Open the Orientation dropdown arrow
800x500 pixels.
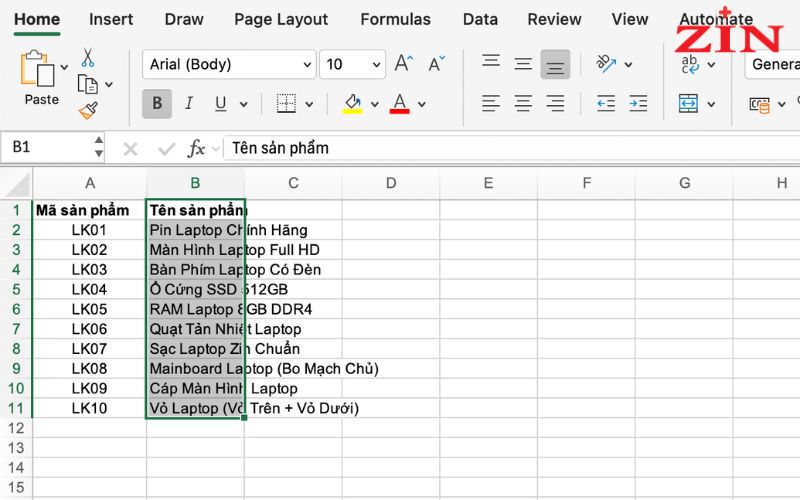[x=629, y=65]
